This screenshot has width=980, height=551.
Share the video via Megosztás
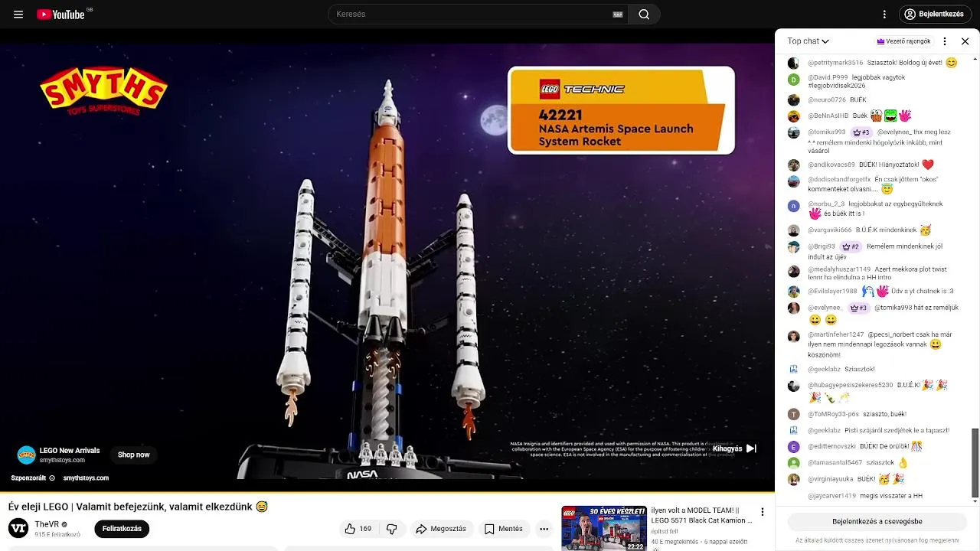pos(441,529)
